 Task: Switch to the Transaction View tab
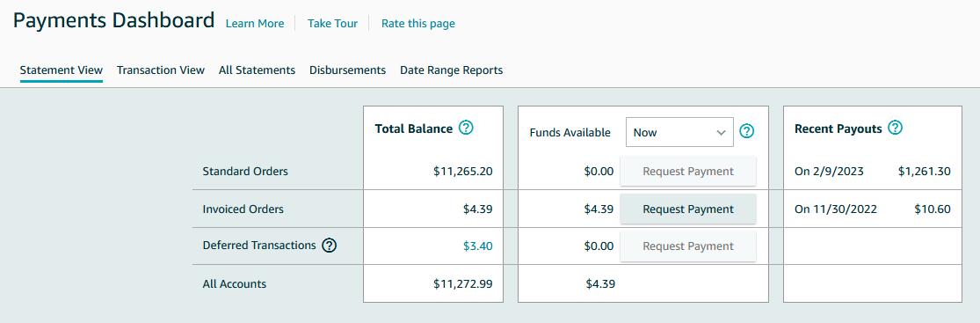[x=161, y=70]
